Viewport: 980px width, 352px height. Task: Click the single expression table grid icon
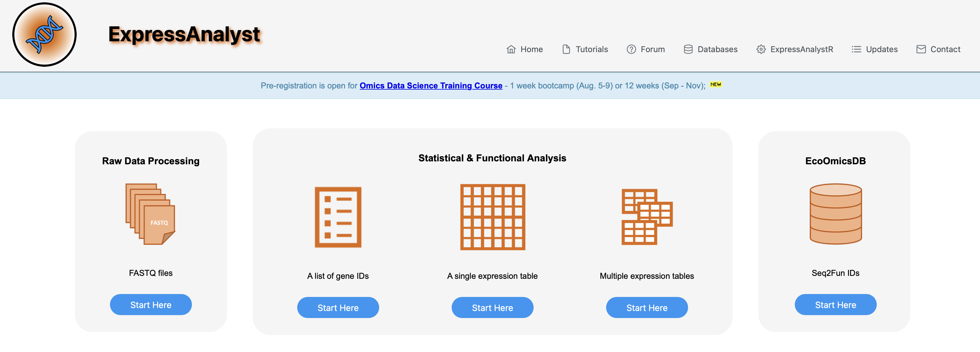click(x=492, y=217)
